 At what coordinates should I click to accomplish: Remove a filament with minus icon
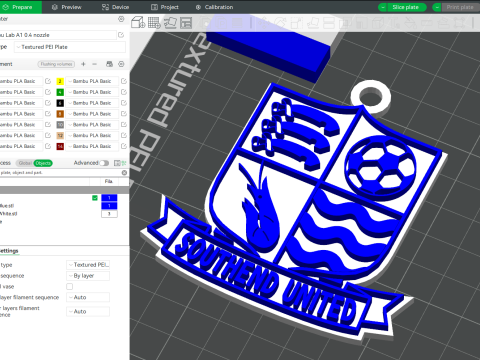[95, 64]
